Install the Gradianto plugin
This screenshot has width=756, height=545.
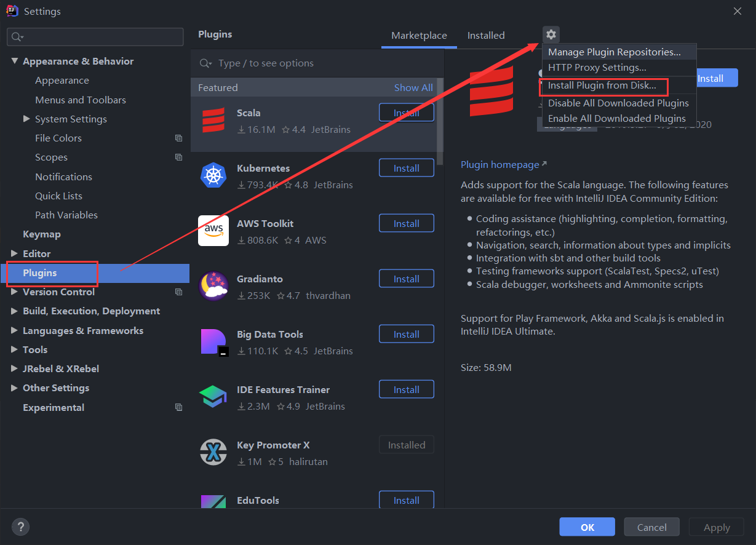[x=407, y=279]
